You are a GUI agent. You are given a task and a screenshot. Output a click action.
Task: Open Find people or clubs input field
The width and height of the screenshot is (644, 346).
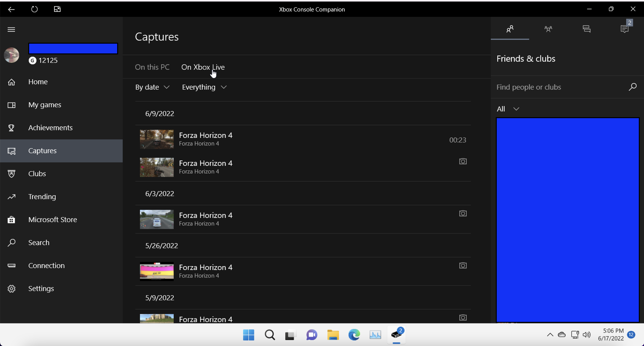click(x=561, y=87)
